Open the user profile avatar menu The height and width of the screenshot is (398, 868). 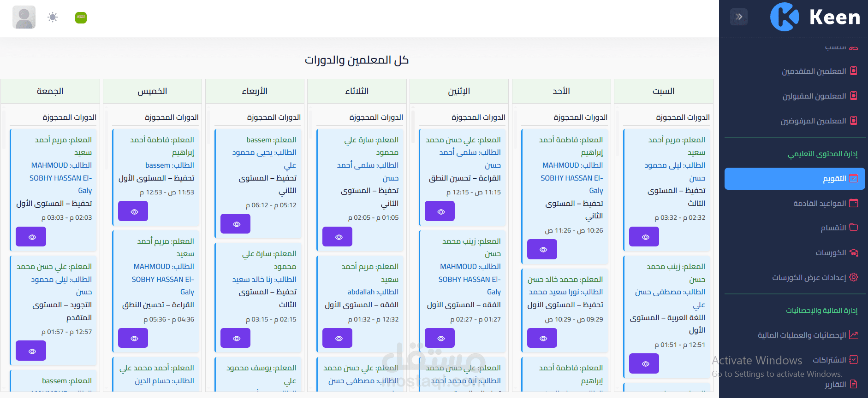[x=24, y=18]
